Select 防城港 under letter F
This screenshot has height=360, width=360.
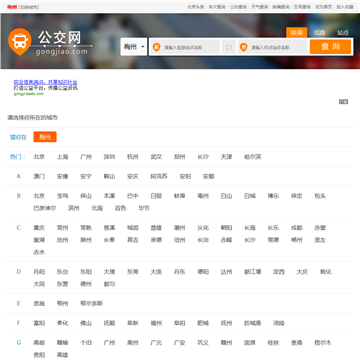[253, 323]
